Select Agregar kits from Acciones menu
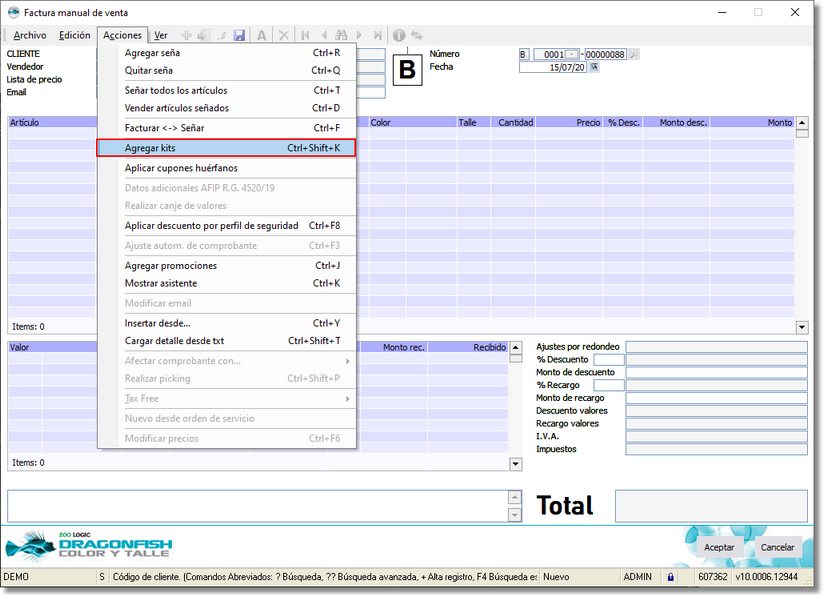824x597 pixels. (x=226, y=148)
